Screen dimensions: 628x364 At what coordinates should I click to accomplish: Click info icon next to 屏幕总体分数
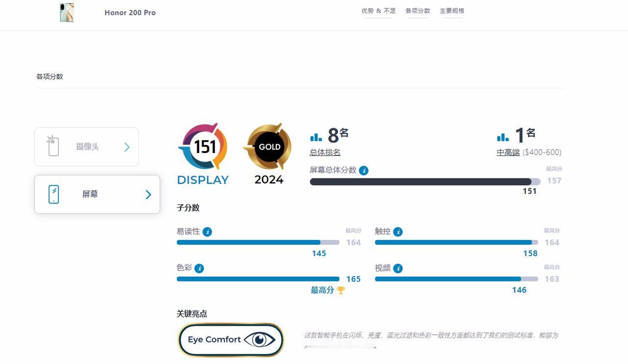[364, 170]
